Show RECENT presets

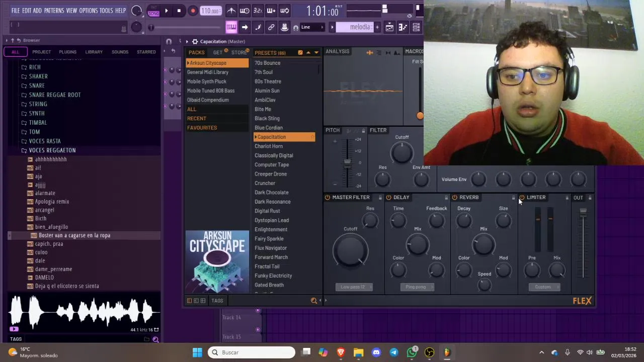(197, 119)
